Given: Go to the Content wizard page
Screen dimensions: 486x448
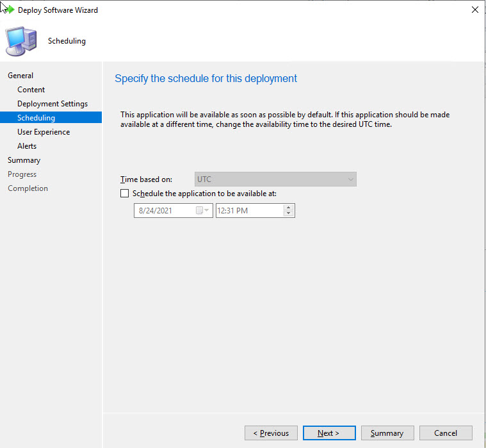Looking at the screenshot, I should pos(31,90).
